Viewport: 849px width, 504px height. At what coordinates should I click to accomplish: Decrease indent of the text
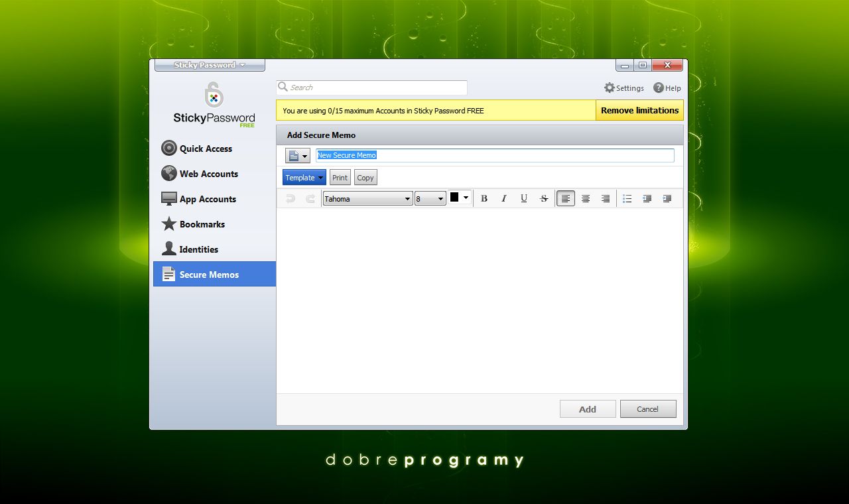[647, 198]
